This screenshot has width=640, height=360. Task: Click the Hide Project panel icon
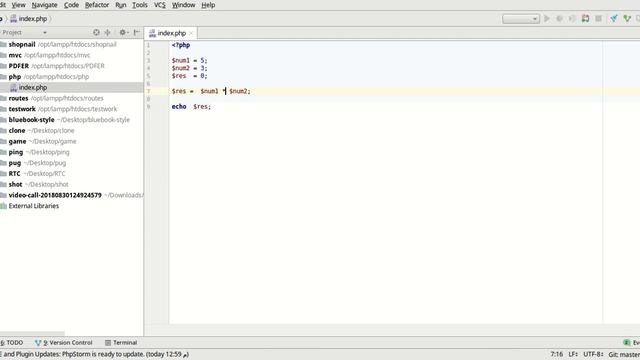(137, 32)
